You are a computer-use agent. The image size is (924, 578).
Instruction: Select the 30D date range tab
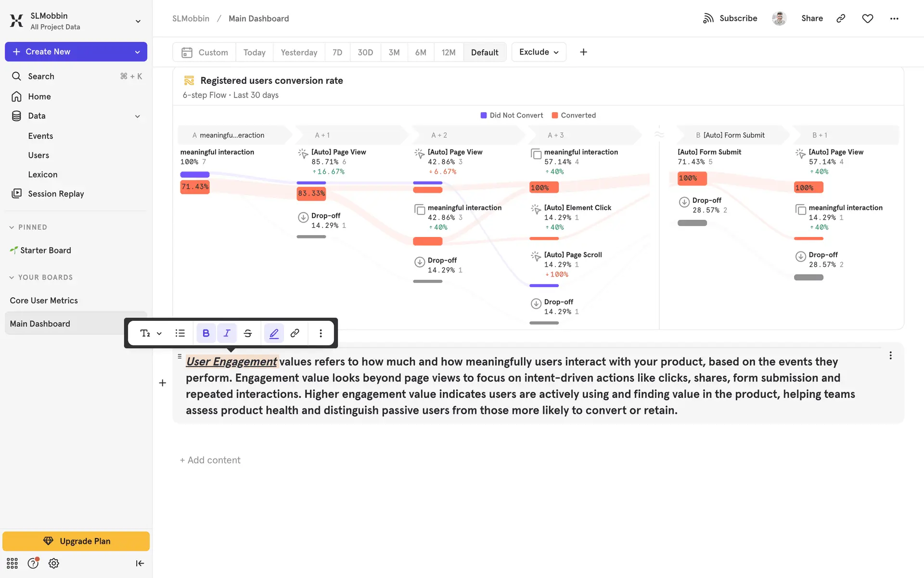365,53
